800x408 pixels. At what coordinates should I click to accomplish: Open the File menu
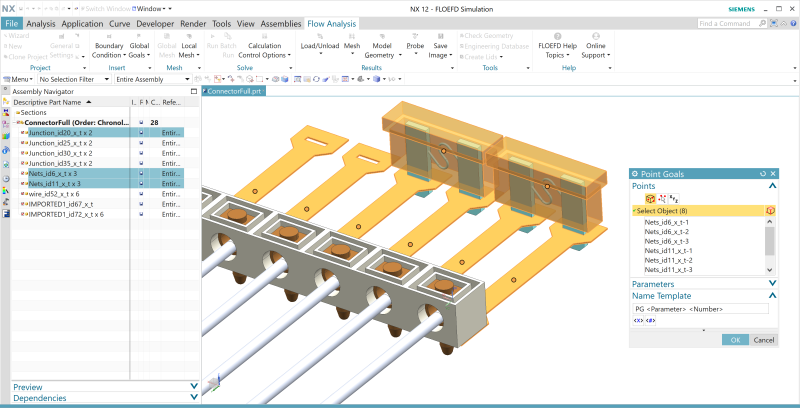click(11, 23)
